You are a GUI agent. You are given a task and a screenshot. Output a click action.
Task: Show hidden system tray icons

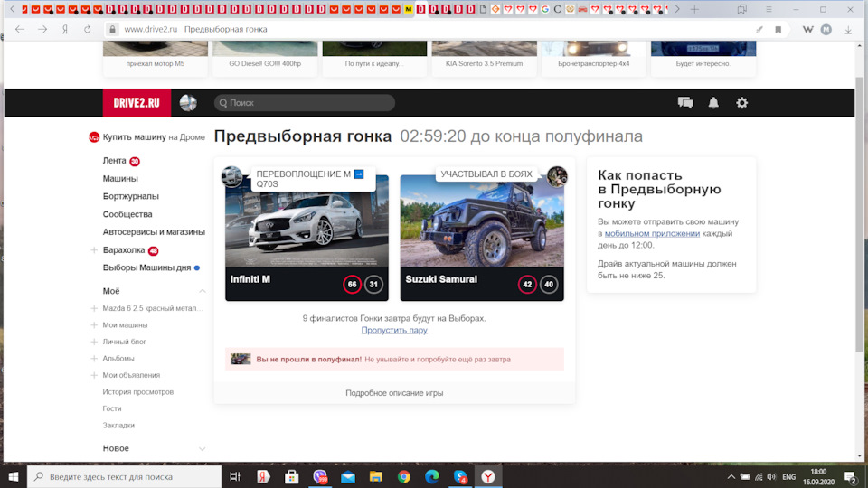[x=731, y=476]
